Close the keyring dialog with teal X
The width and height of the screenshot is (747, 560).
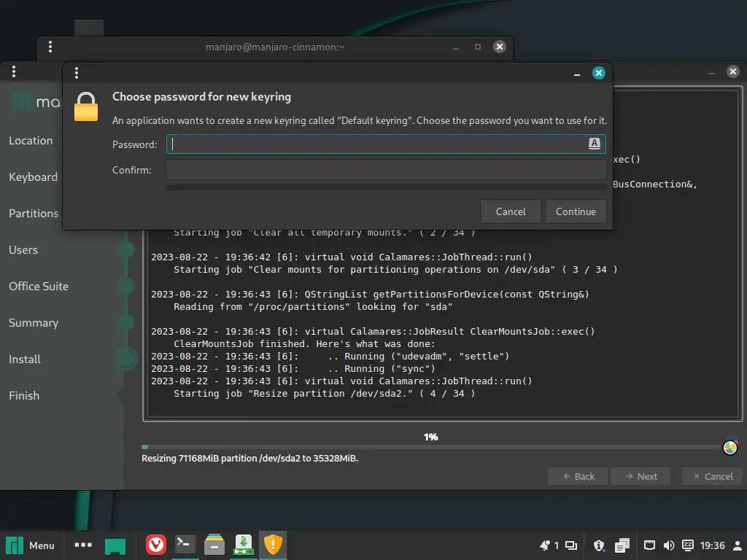tap(599, 73)
